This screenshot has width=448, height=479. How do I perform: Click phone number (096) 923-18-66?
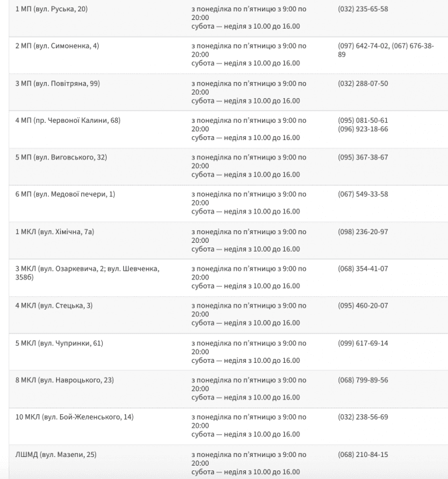pos(363,129)
